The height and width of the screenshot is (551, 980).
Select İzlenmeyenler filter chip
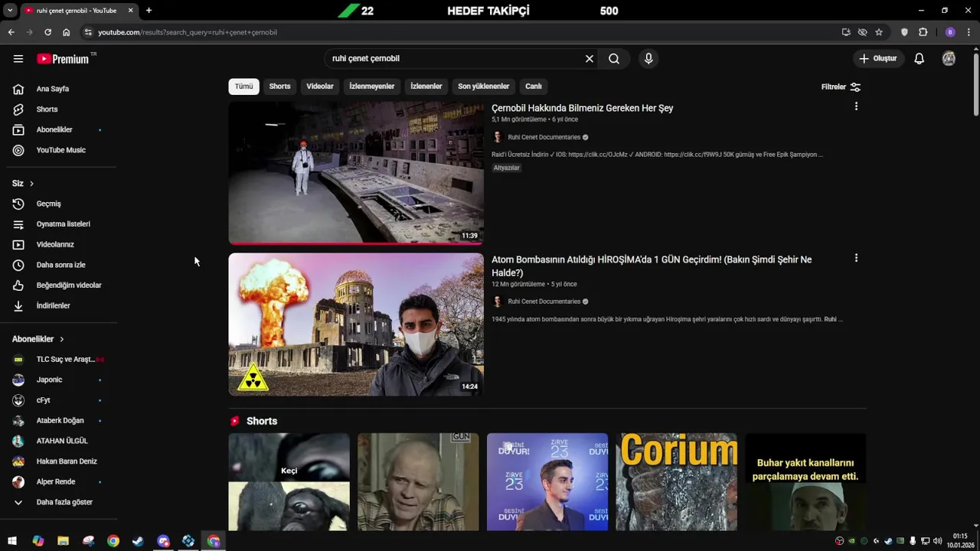pyautogui.click(x=372, y=86)
